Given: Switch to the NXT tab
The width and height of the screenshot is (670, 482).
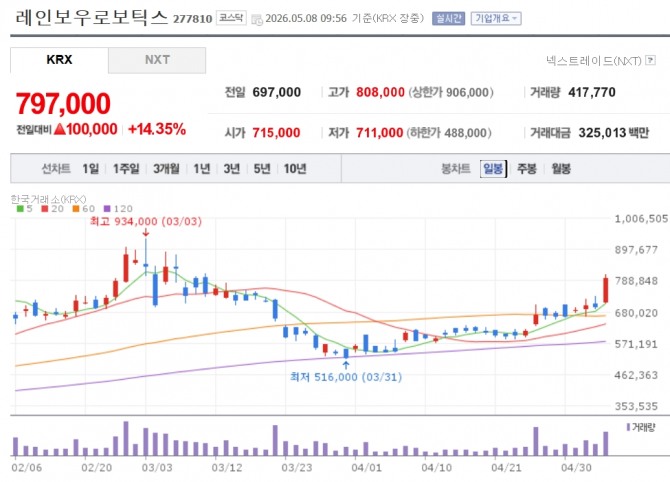Looking at the screenshot, I should [157, 60].
